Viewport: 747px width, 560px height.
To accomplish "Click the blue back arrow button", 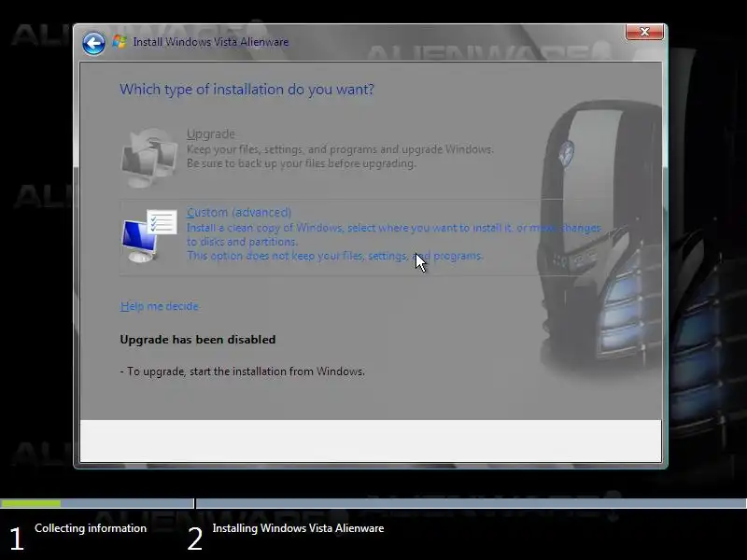I will 93,44.
